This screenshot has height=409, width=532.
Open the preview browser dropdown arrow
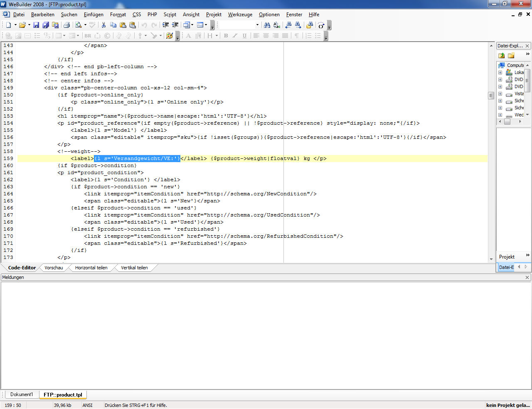click(85, 25)
